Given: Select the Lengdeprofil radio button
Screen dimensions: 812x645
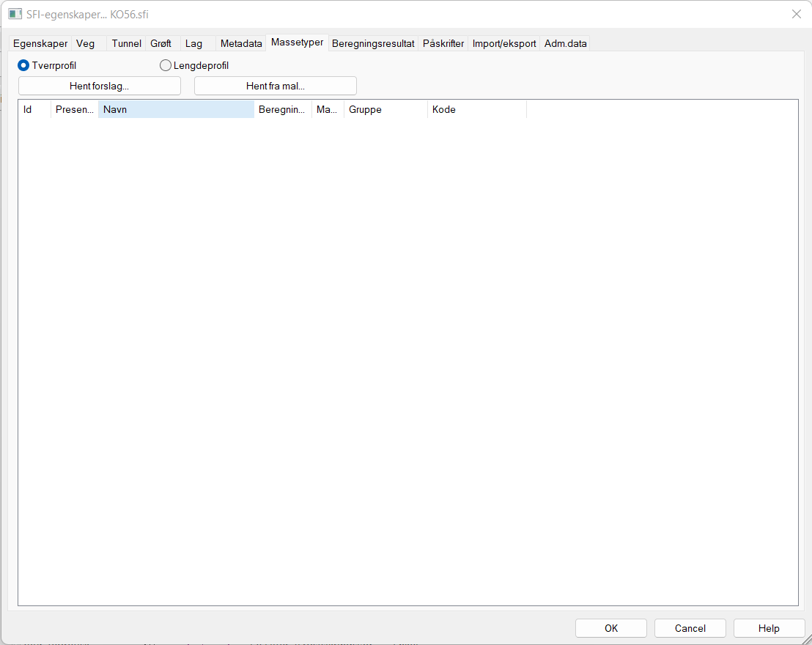Looking at the screenshot, I should coord(166,65).
